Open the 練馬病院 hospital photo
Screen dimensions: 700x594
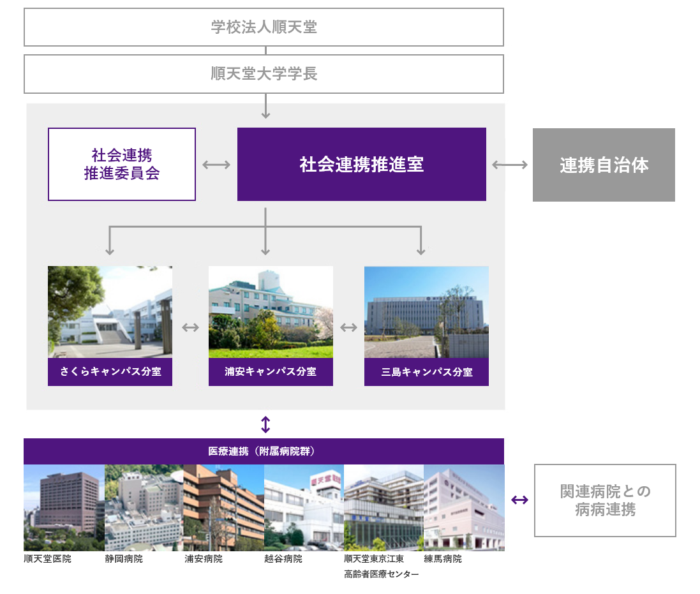465,508
